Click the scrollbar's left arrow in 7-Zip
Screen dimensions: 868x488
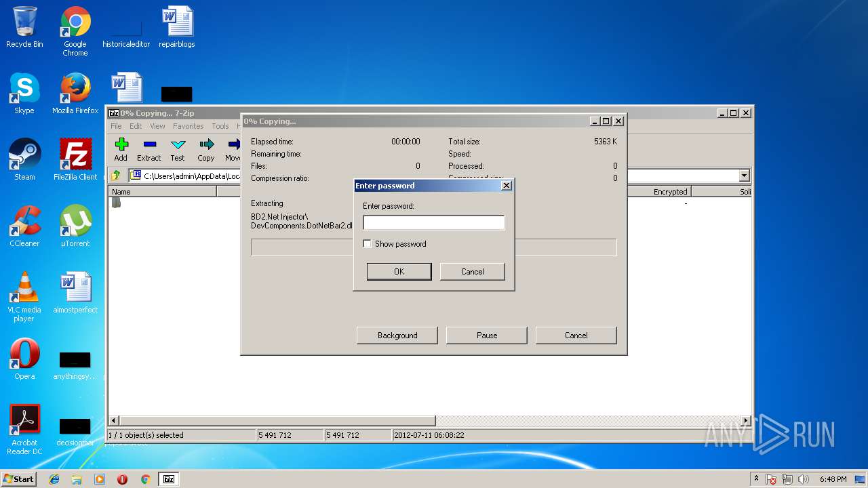114,421
